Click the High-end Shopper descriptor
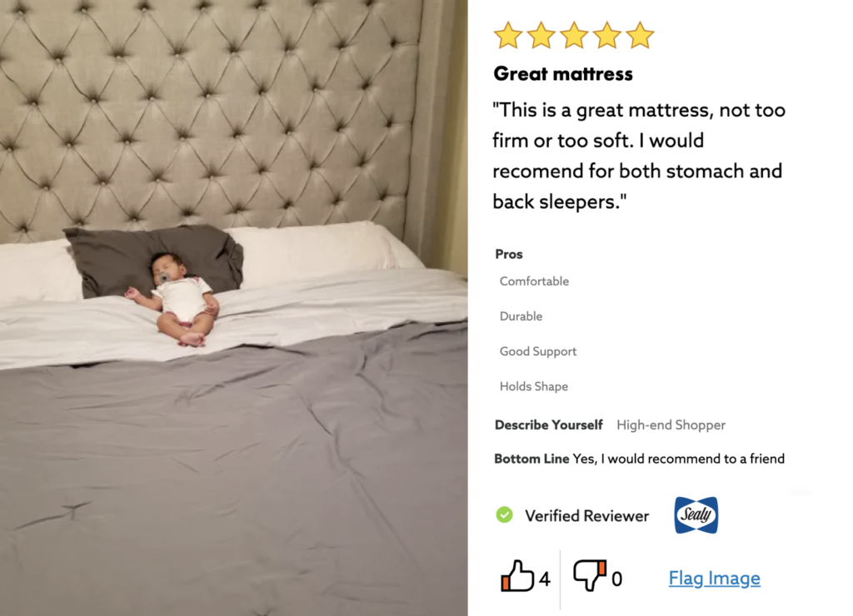 [x=671, y=425]
